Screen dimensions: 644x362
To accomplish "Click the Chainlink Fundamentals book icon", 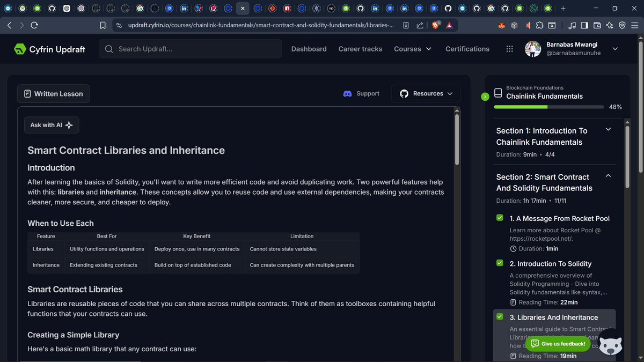I will (498, 93).
